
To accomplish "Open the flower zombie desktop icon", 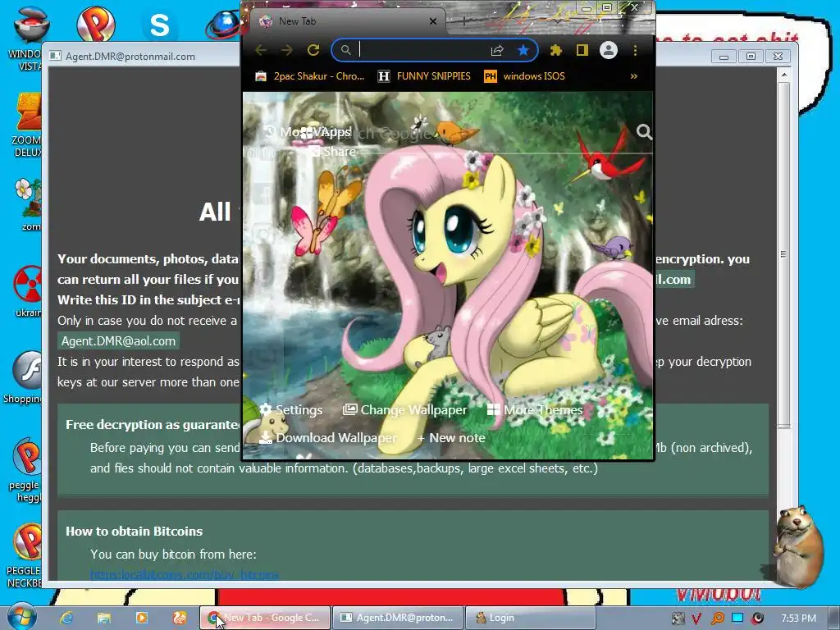I will coord(28,204).
